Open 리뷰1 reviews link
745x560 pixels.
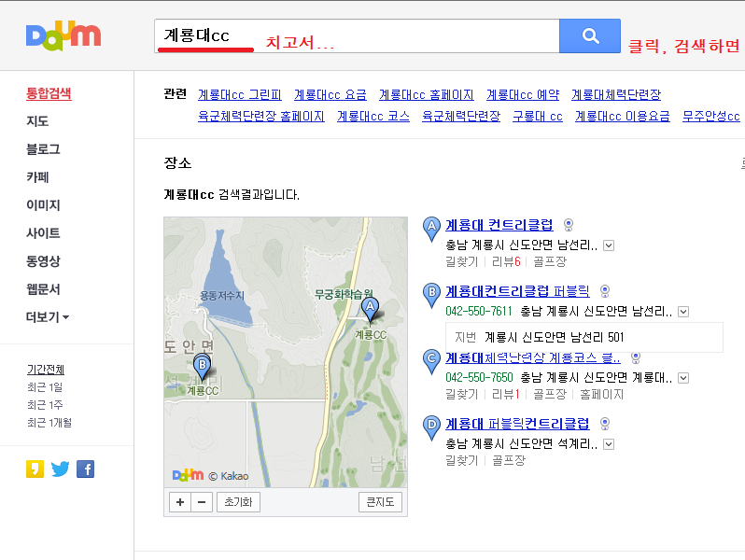click(506, 394)
